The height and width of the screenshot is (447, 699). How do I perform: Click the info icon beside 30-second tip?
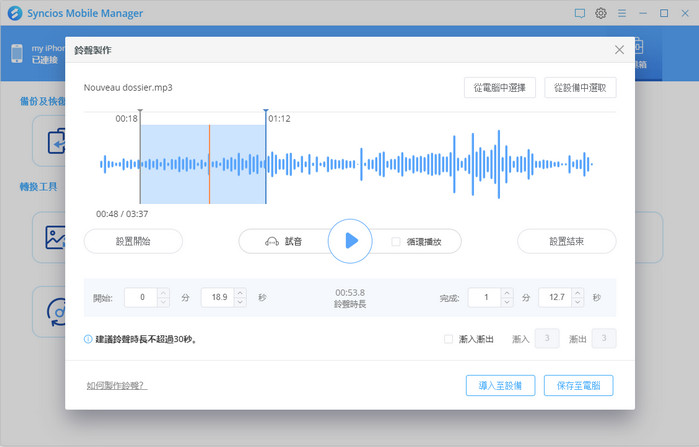pyautogui.click(x=88, y=339)
